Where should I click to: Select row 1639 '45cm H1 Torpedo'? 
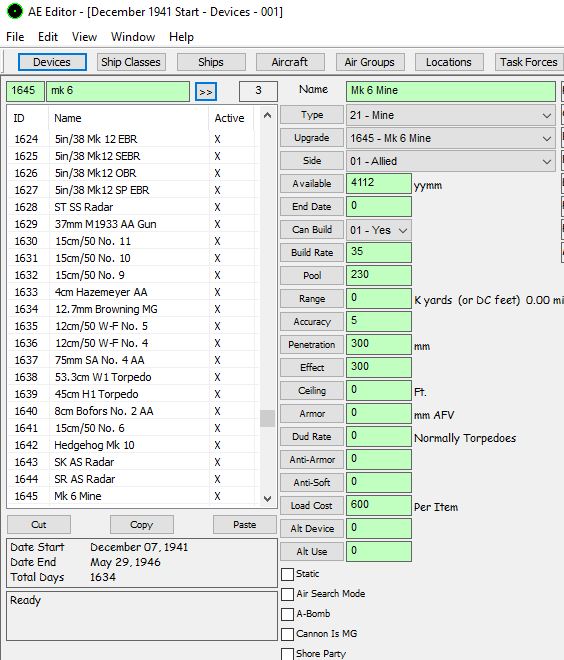[131, 394]
